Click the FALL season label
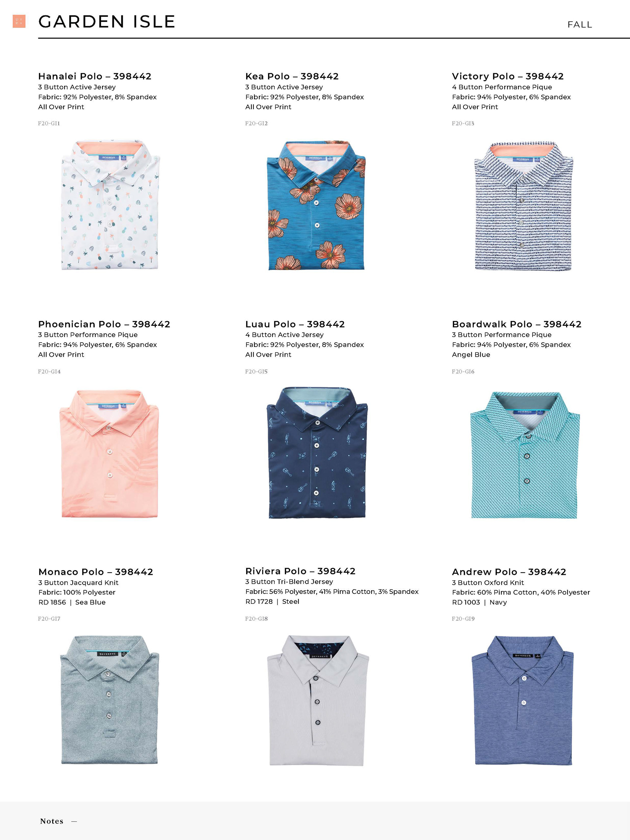630x840 pixels. (x=579, y=25)
